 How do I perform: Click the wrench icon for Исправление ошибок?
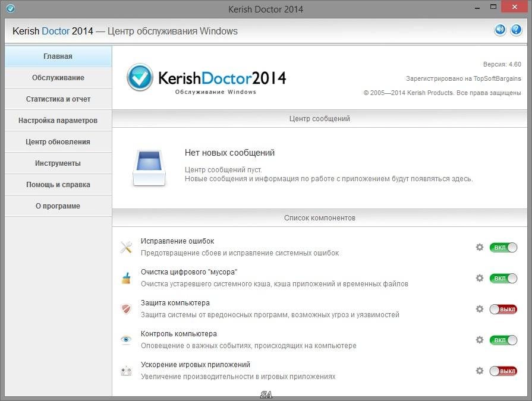click(x=126, y=247)
